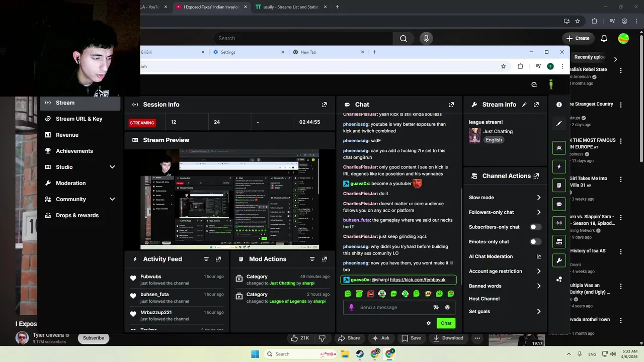Open Stream URL & Key page
The height and width of the screenshot is (362, 644).
point(80,119)
